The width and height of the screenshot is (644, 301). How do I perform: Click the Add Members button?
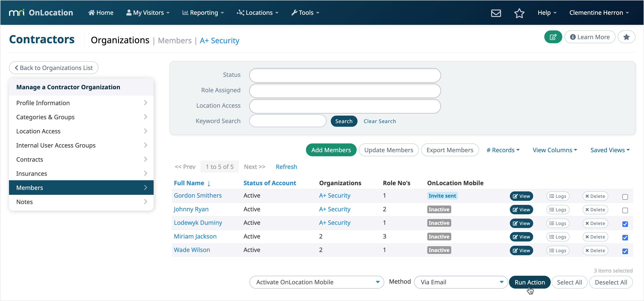331,150
